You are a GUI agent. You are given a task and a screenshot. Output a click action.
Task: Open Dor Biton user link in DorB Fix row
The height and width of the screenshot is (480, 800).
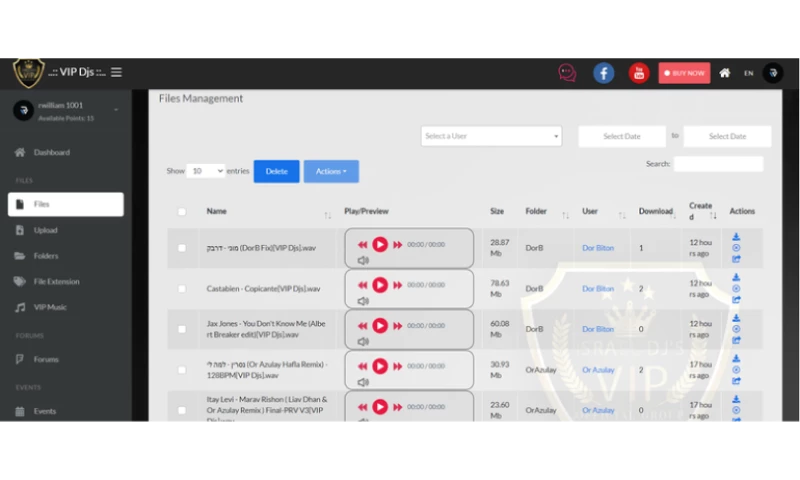coord(598,248)
